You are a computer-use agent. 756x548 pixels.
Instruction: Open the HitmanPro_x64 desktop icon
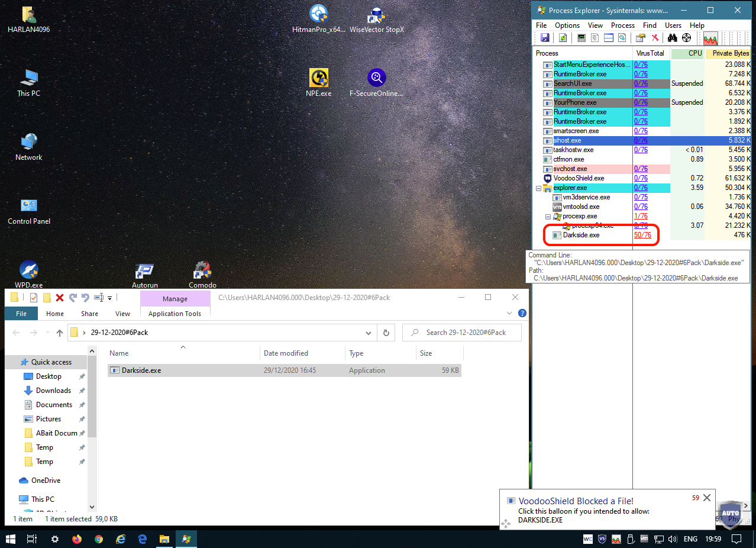coord(318,18)
